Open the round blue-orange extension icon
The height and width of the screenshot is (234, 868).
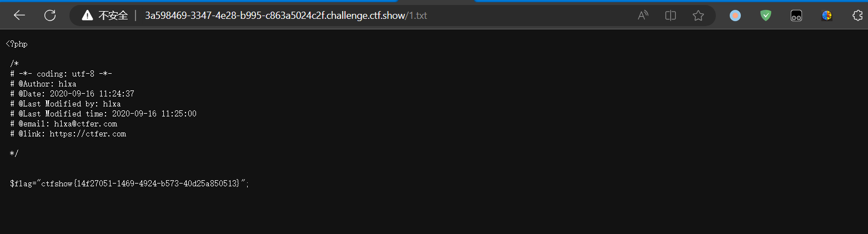tap(735, 16)
